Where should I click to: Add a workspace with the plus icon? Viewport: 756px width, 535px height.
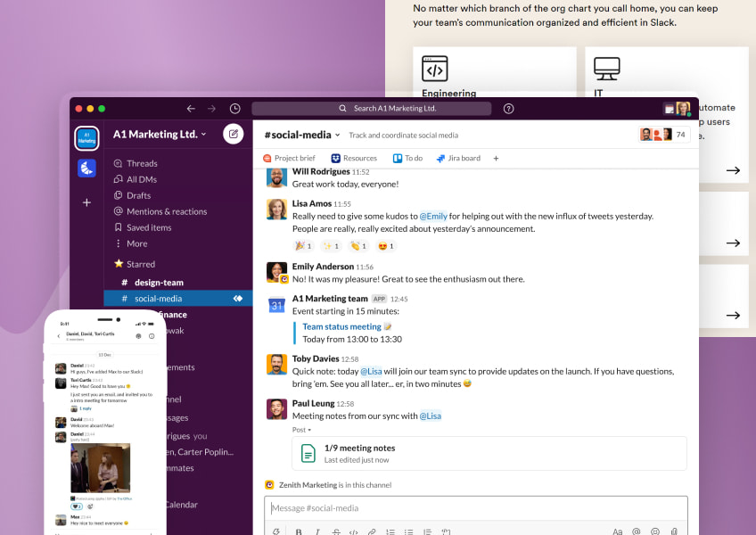[x=86, y=202]
